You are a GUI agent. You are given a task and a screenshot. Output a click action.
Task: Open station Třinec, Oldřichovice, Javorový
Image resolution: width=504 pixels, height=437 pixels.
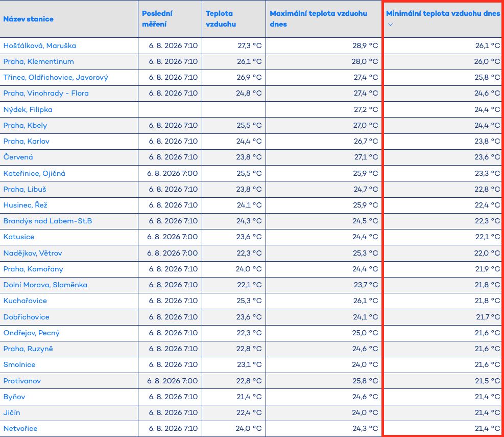tap(56, 78)
